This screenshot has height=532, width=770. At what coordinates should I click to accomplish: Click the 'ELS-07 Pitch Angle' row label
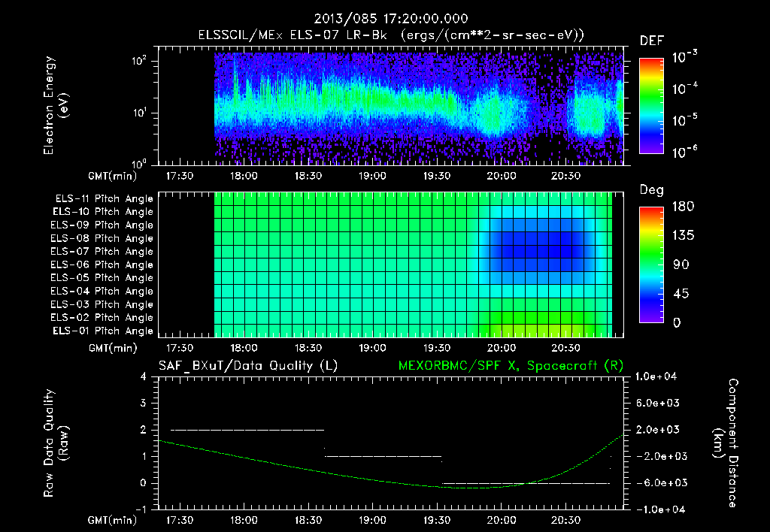pos(102,252)
